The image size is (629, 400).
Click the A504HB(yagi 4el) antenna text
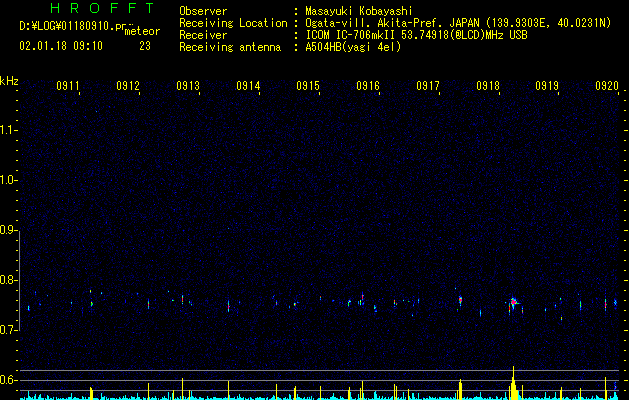(x=353, y=47)
